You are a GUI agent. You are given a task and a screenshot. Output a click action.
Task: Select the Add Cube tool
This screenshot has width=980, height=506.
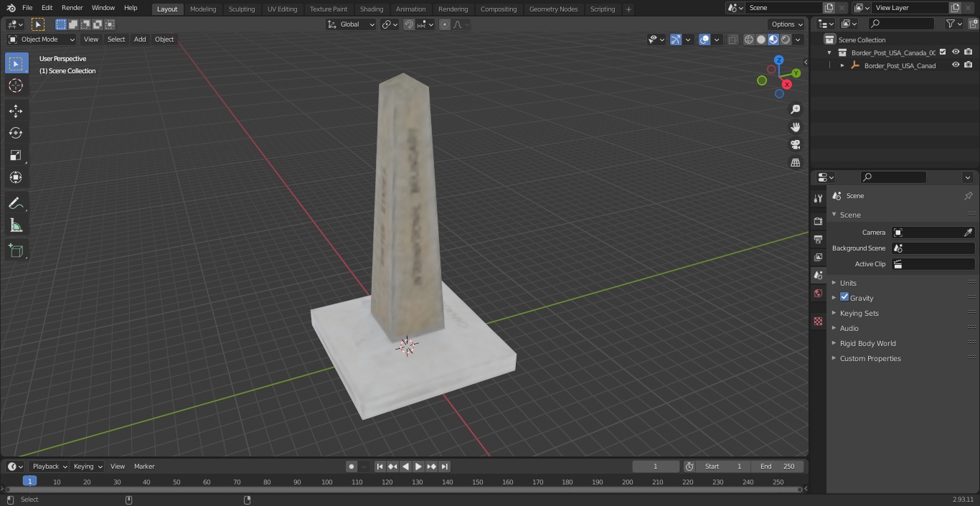(16, 250)
